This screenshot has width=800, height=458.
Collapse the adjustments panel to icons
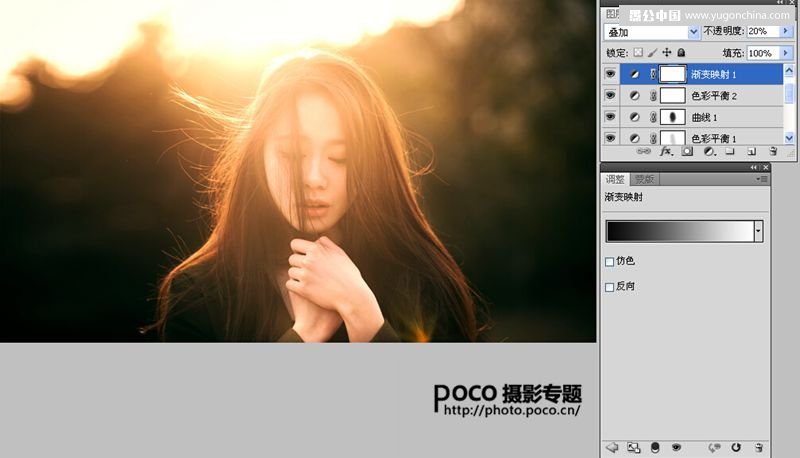tap(754, 167)
